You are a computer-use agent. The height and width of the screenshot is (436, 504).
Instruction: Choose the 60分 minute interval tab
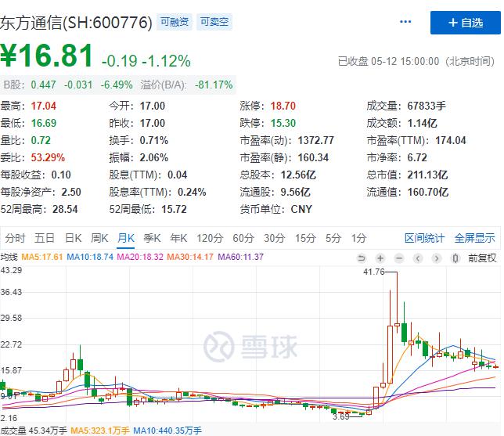(243, 238)
